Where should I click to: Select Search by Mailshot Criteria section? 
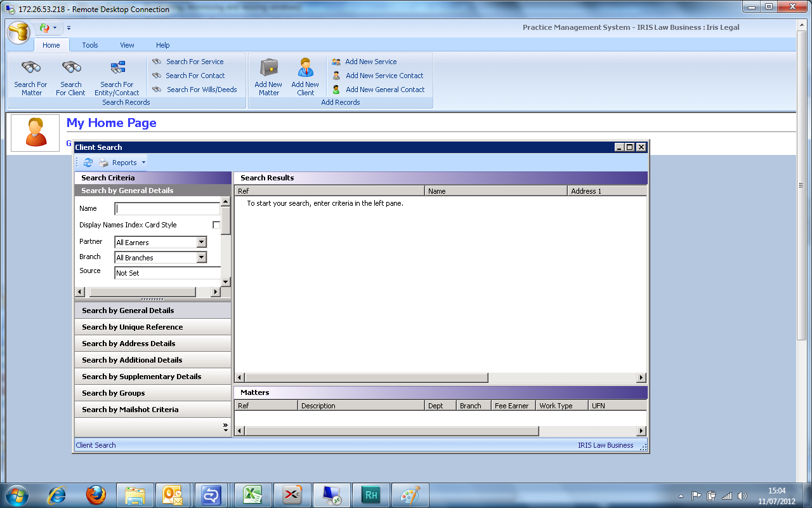pos(153,410)
